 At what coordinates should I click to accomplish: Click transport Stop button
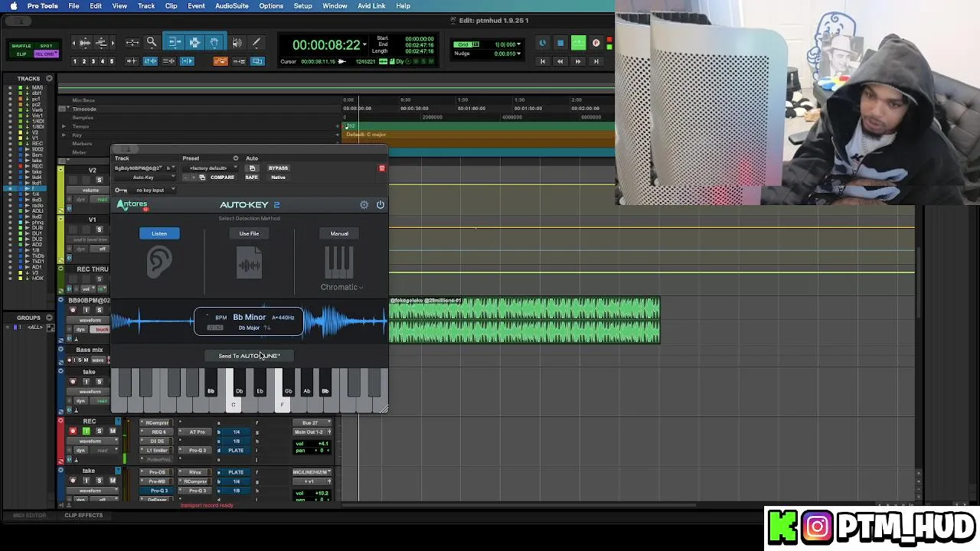[x=560, y=43]
